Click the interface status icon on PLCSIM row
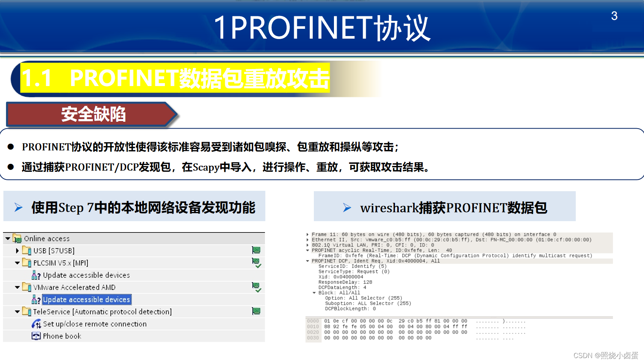Screen dimensions: 644x363 (x=257, y=263)
